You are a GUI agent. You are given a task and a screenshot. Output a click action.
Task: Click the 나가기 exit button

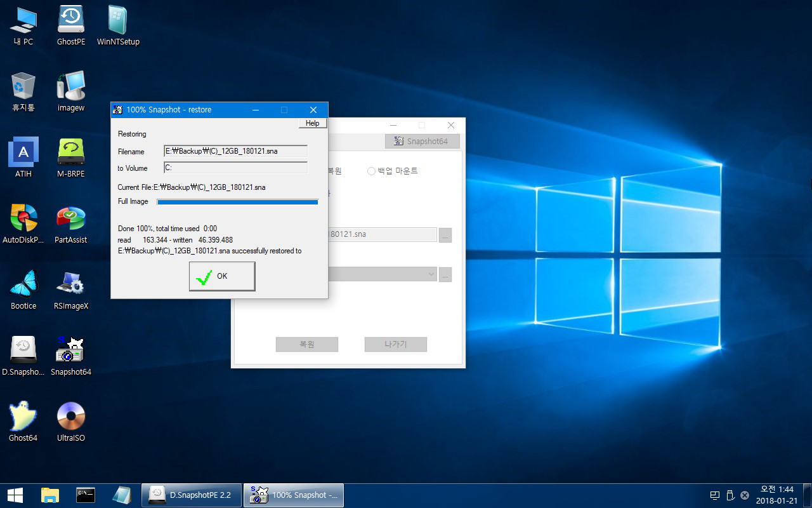(396, 344)
